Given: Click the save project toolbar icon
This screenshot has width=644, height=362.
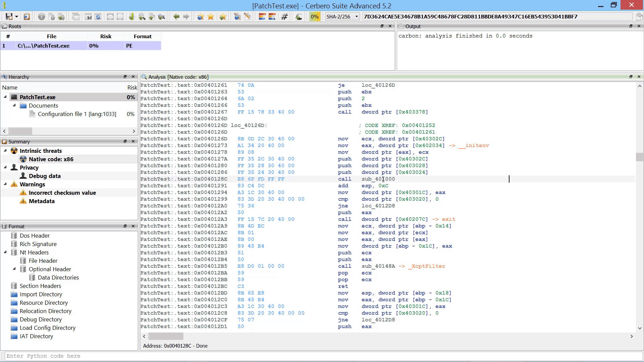Looking at the screenshot, I should click(x=9, y=16).
